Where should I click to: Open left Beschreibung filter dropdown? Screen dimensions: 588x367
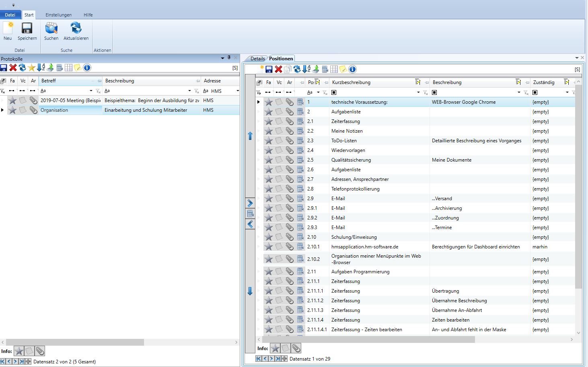click(190, 91)
